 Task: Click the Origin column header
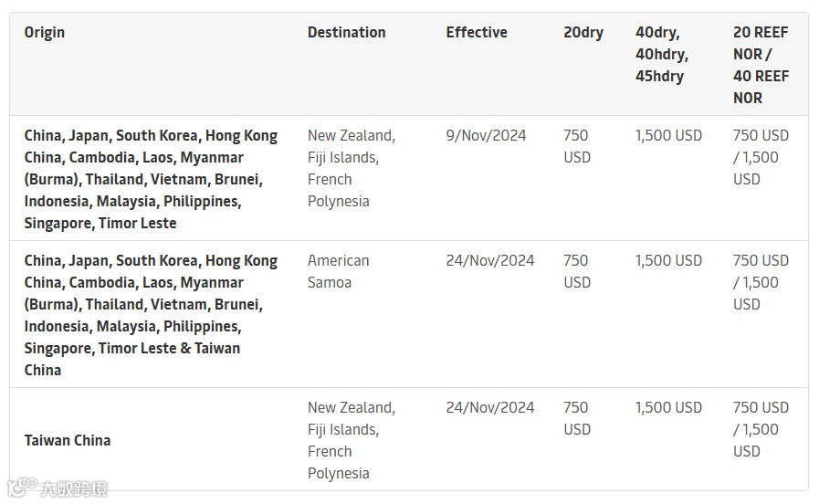(x=45, y=33)
